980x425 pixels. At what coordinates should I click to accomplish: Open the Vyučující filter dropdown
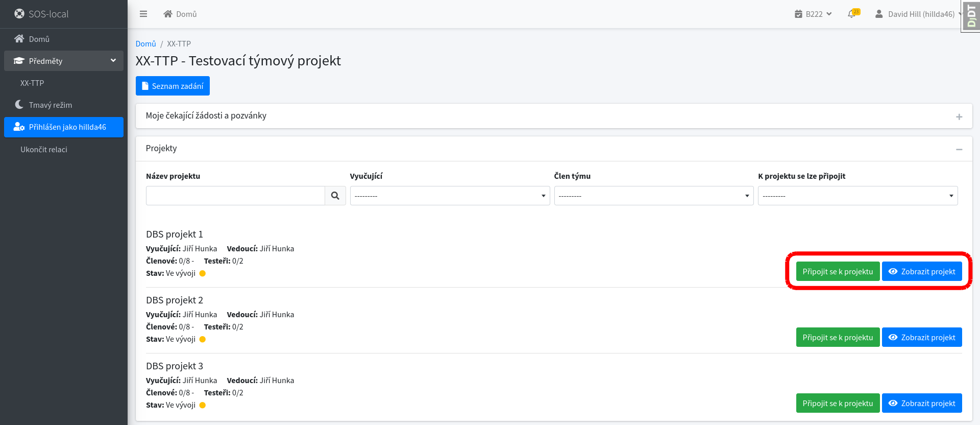coord(450,196)
